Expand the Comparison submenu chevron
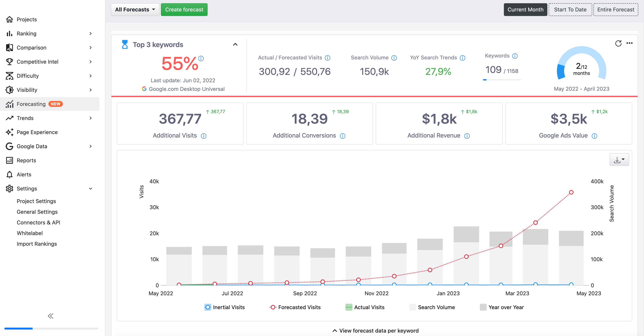Screen dimensions: 644x336 91,47
